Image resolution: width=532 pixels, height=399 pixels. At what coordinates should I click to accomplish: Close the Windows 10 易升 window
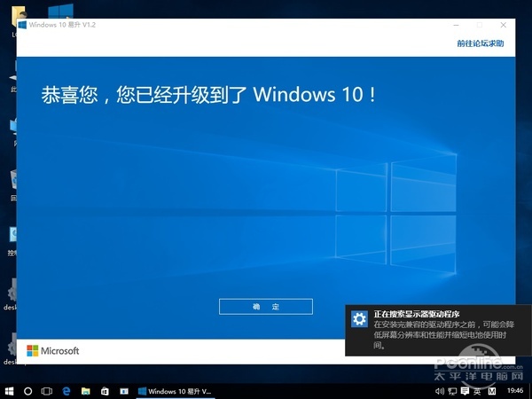pos(504,25)
